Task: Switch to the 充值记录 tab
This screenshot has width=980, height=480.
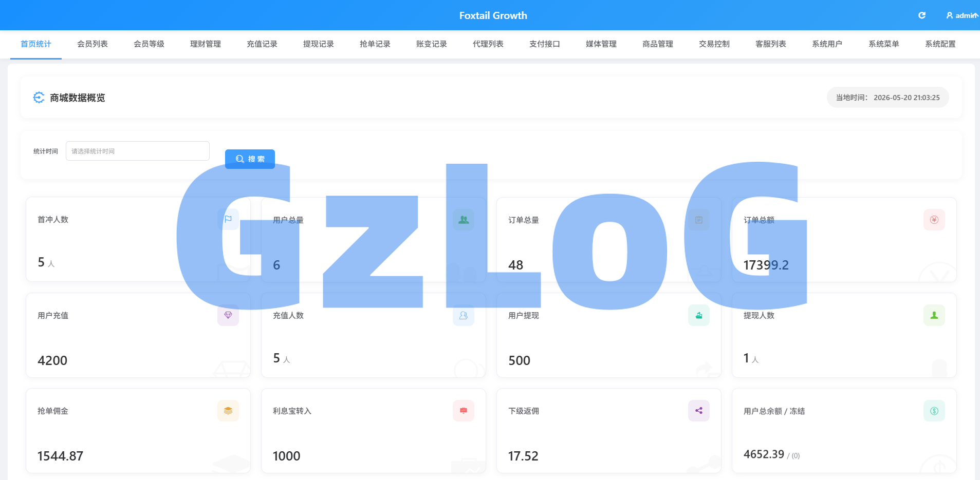Action: (262, 44)
